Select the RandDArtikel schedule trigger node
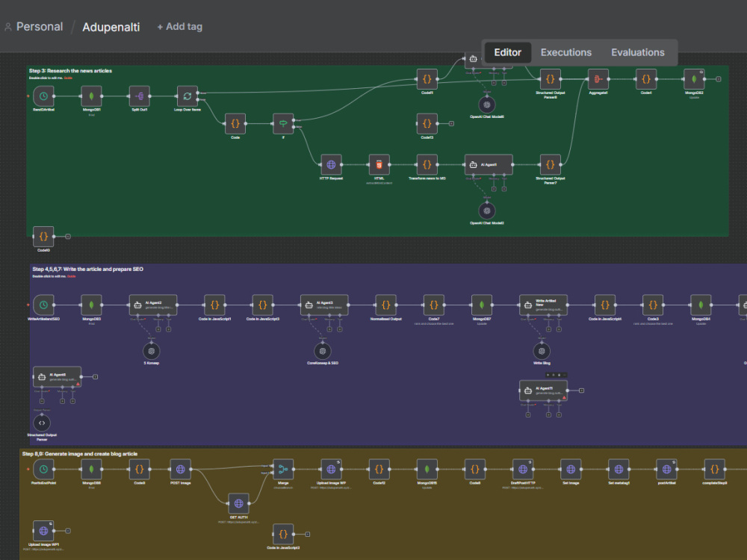 point(43,96)
